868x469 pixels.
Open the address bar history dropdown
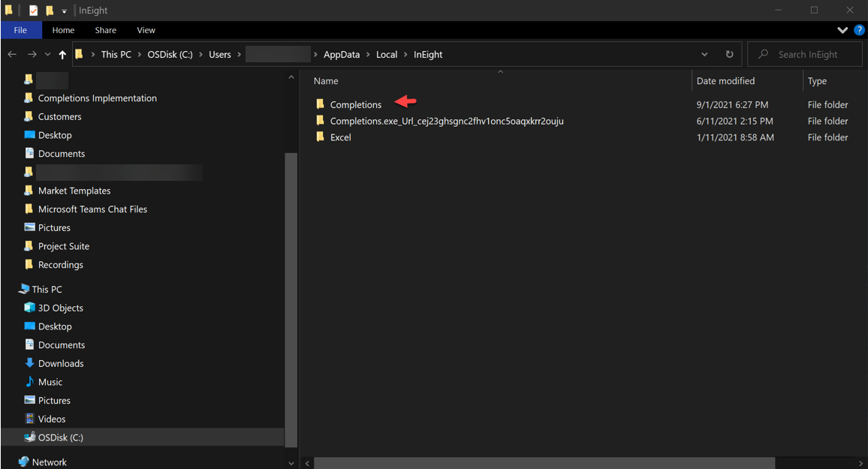[x=704, y=55]
